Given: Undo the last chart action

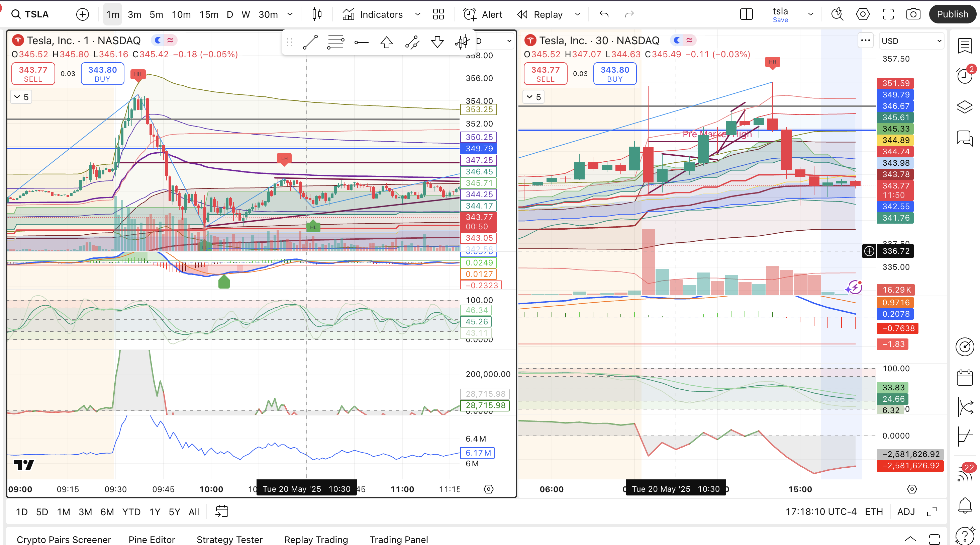Looking at the screenshot, I should coord(604,14).
